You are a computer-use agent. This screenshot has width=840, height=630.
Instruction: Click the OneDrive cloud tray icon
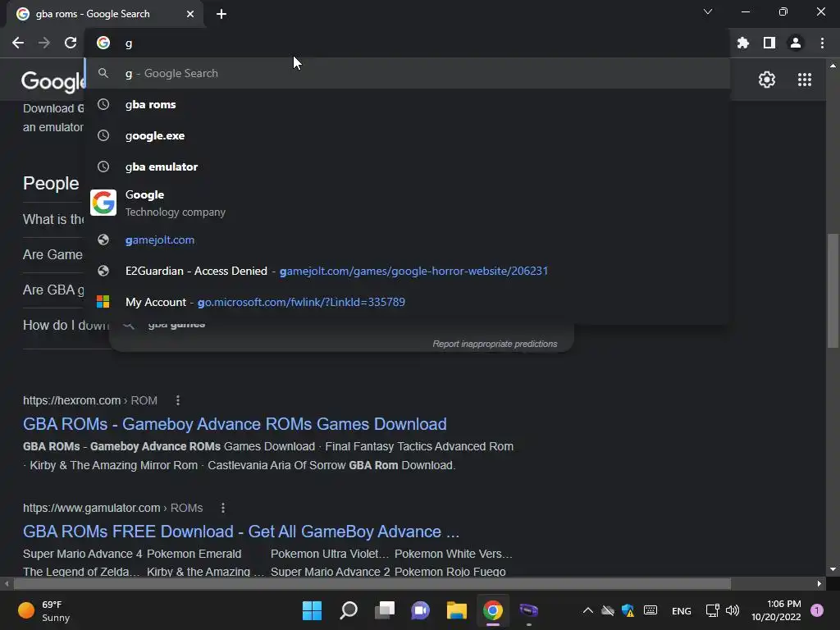click(608, 610)
